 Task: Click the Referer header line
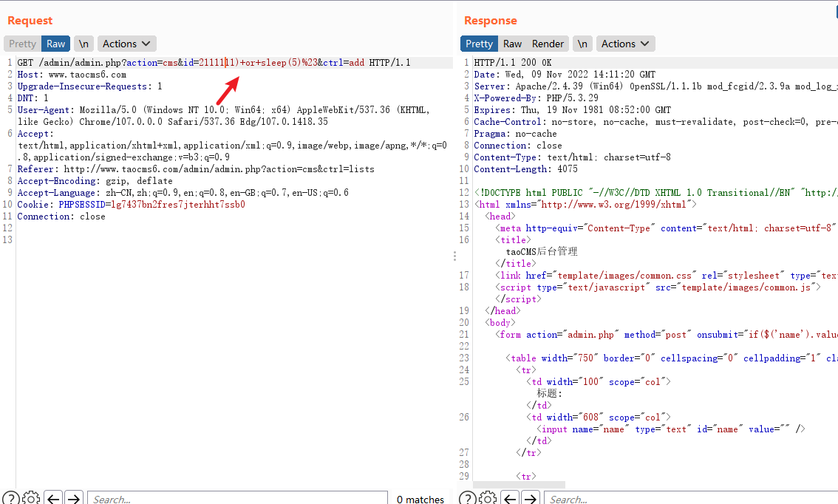[x=196, y=169]
